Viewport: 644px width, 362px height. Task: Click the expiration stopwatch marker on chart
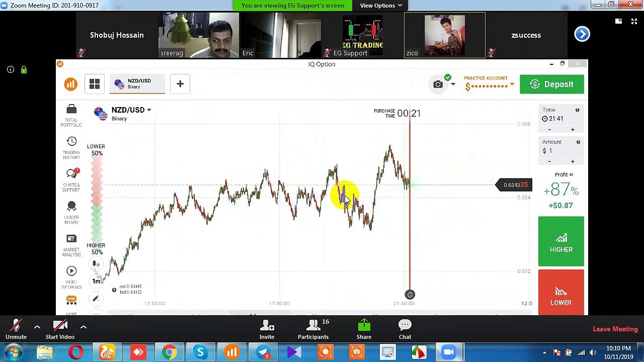[410, 295]
